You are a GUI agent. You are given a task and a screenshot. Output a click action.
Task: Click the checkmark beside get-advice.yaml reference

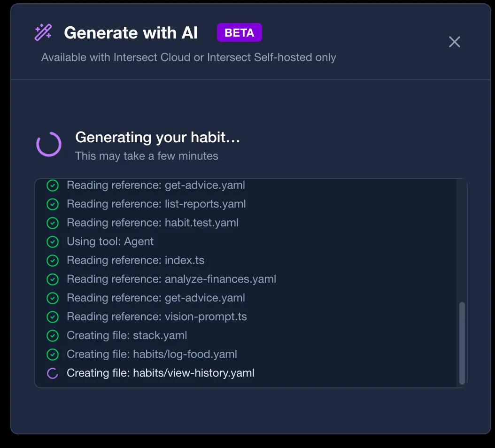[53, 185]
